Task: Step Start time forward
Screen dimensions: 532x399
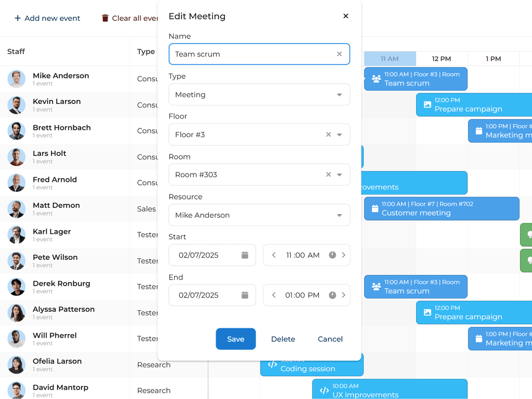Action: point(343,255)
